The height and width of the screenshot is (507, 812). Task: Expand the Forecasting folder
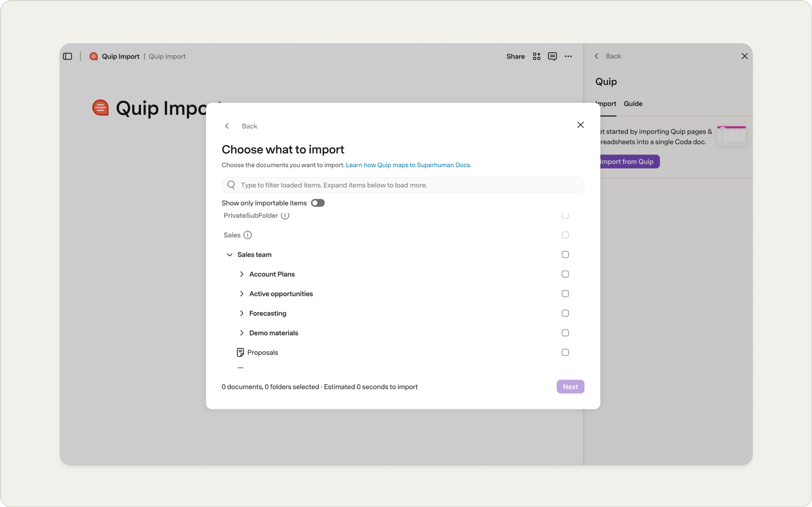point(242,313)
